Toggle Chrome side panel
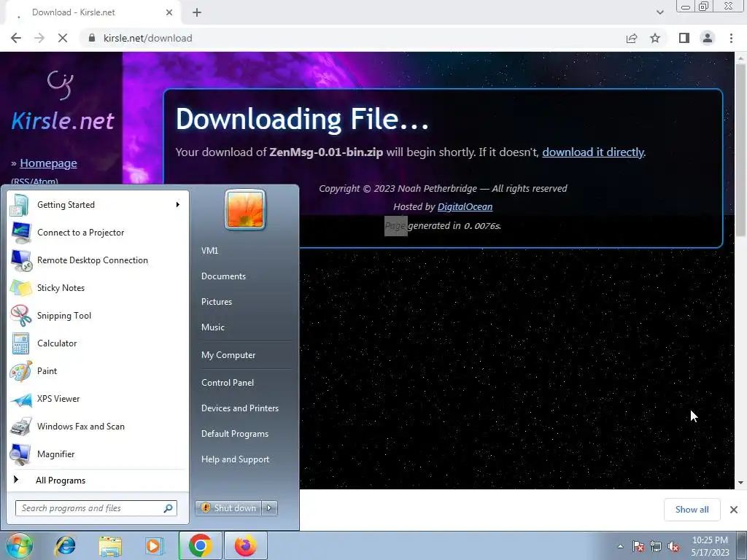Image resolution: width=747 pixels, height=560 pixels. [x=684, y=38]
